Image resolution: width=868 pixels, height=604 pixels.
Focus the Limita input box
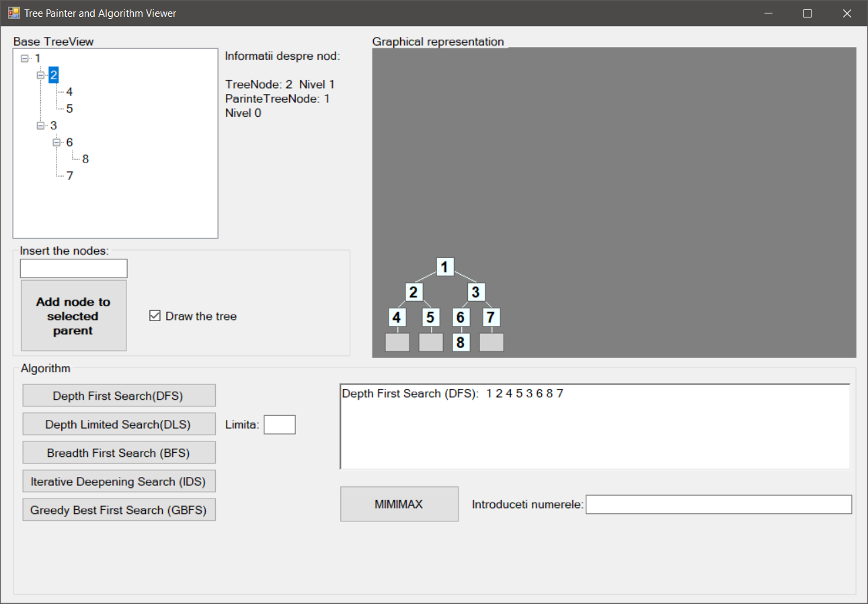click(280, 425)
